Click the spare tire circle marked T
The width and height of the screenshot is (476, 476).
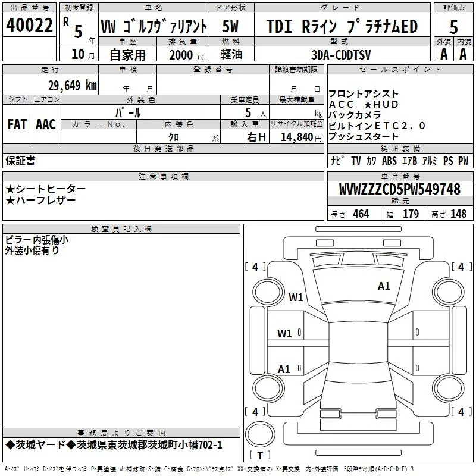[x=260, y=434]
